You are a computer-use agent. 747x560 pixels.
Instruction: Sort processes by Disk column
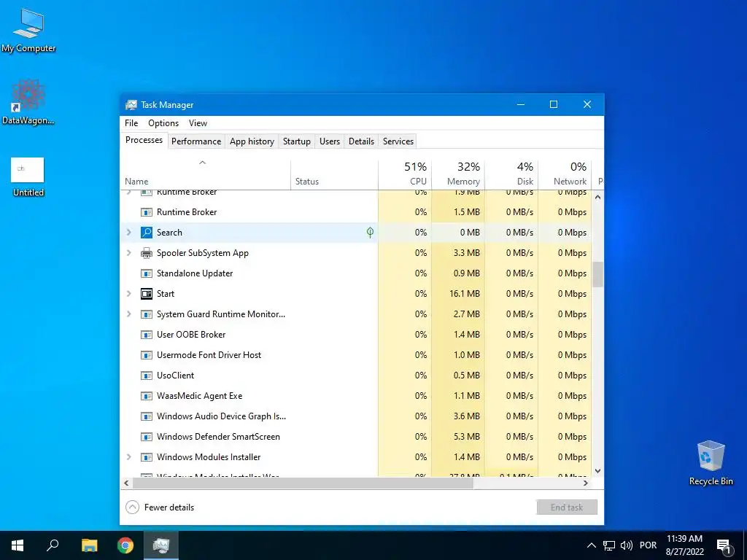coord(511,174)
